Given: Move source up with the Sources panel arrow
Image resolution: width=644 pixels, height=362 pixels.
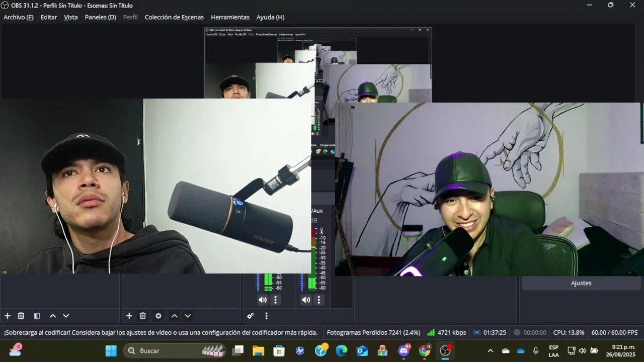Looking at the screenshot, I should tap(174, 316).
